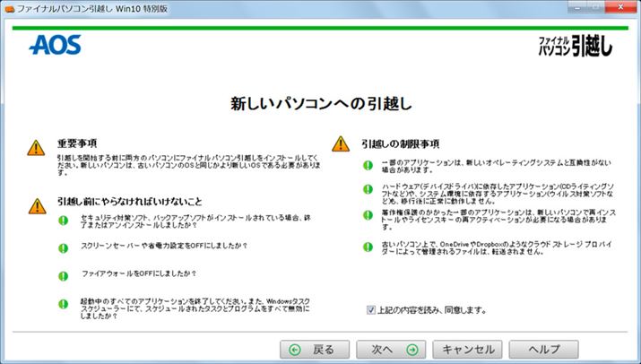Image resolution: width=641 pixels, height=364 pixels.
Task: Click the 次へ (Next) button
Action: [x=391, y=350]
